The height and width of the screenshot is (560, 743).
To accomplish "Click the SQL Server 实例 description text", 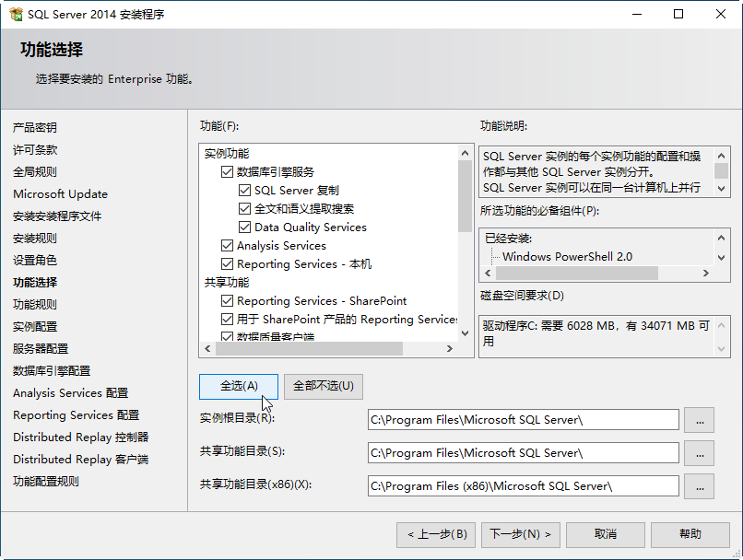I will pos(592,172).
